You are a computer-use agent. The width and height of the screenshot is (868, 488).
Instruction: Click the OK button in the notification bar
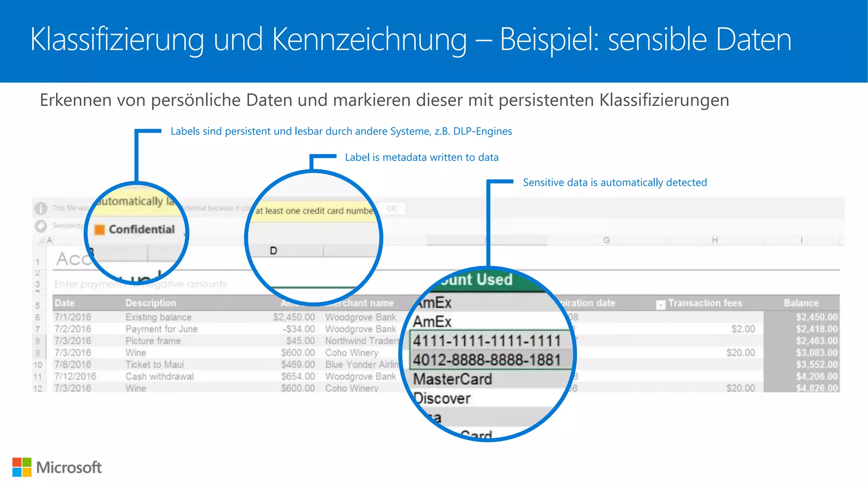click(x=391, y=208)
